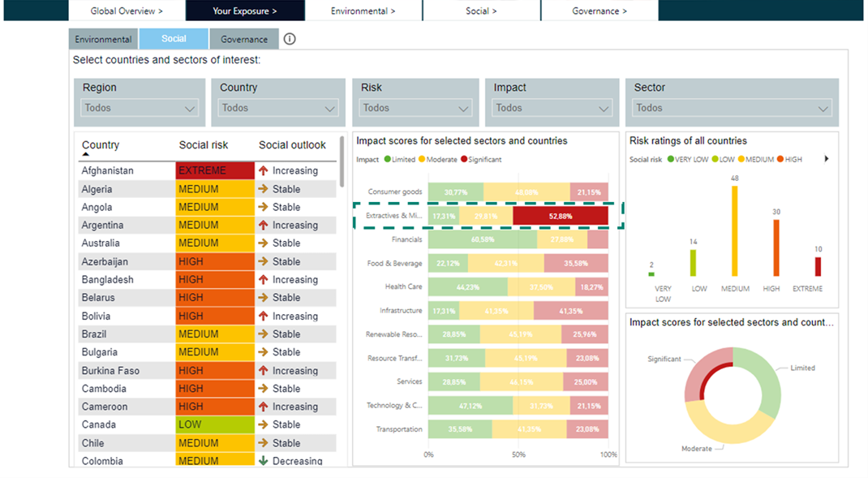Open the Social page from the top navigation
The height and width of the screenshot is (478, 868).
(x=481, y=11)
